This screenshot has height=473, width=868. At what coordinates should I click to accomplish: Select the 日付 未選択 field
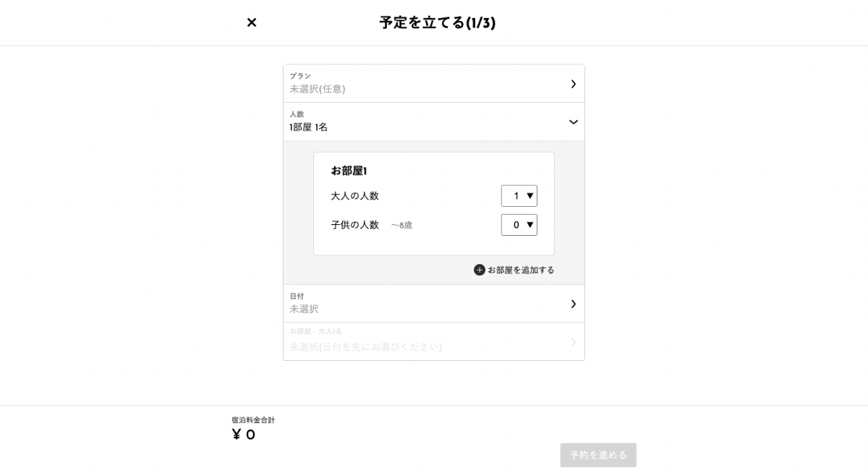point(305,309)
